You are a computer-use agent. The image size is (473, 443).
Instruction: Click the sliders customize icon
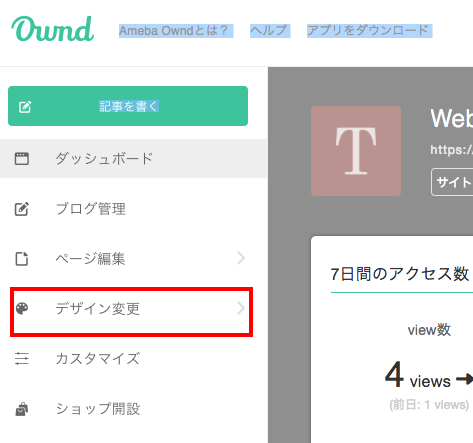22,359
